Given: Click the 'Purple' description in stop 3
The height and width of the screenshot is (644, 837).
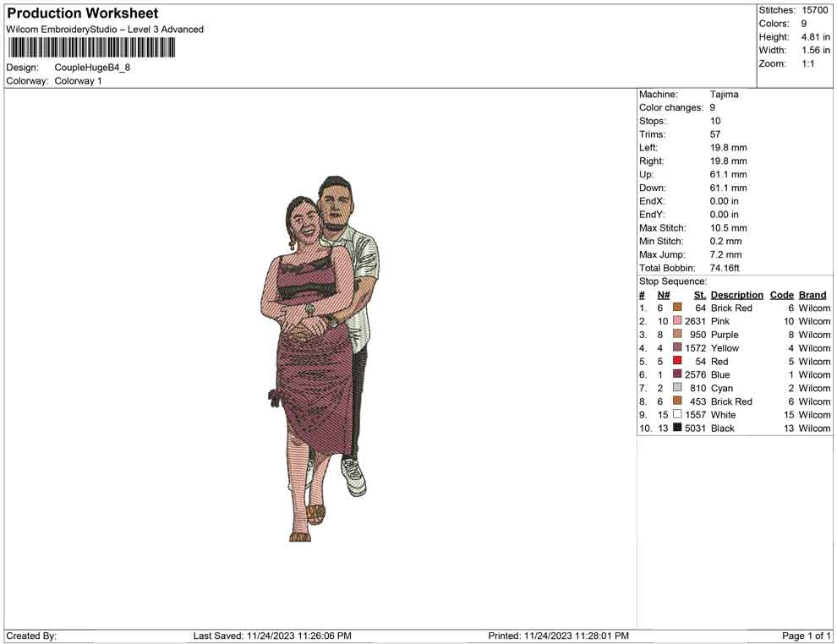Looking at the screenshot, I should (x=725, y=335).
